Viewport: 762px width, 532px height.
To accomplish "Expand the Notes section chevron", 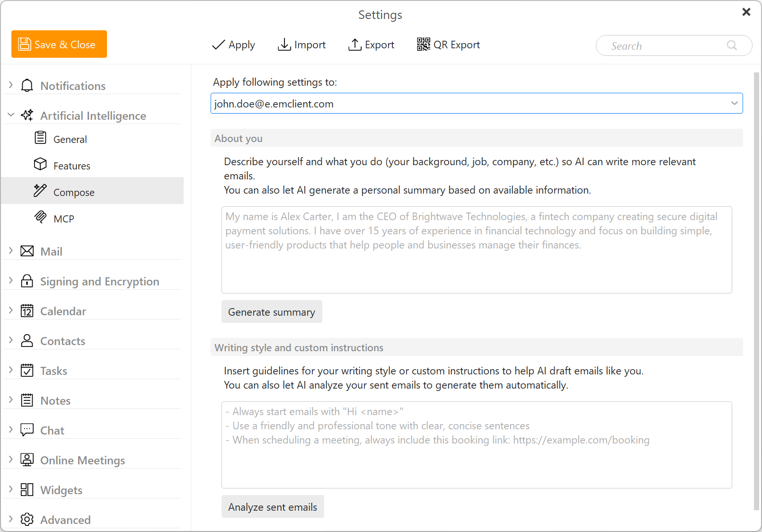I will pos(11,399).
